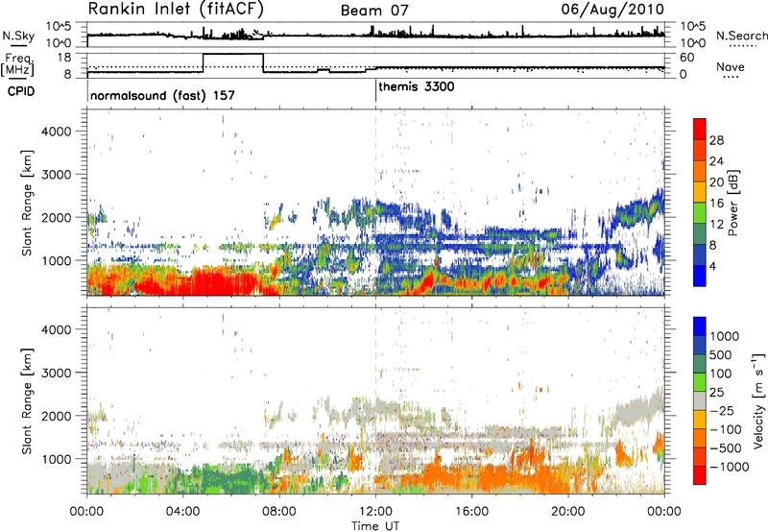
Task: Click the "Slant Range [km]" label of Power panel
Action: (x=27, y=203)
